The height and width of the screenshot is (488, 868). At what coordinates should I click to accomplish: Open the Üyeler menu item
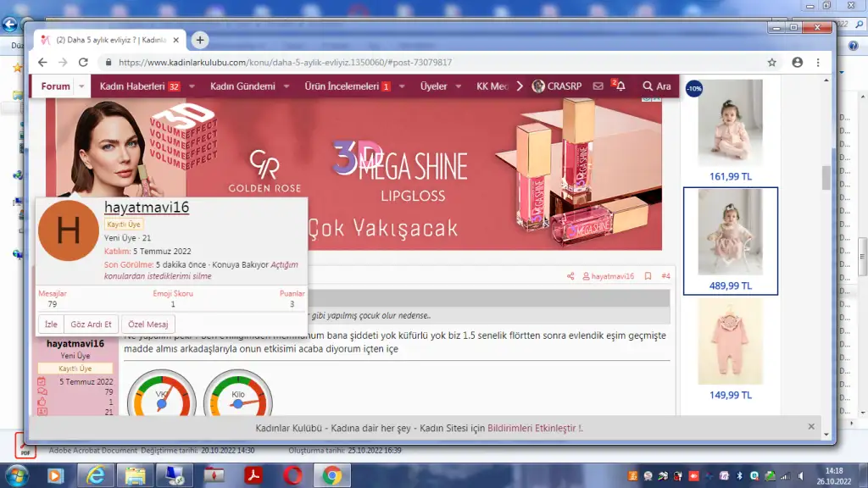click(x=433, y=86)
